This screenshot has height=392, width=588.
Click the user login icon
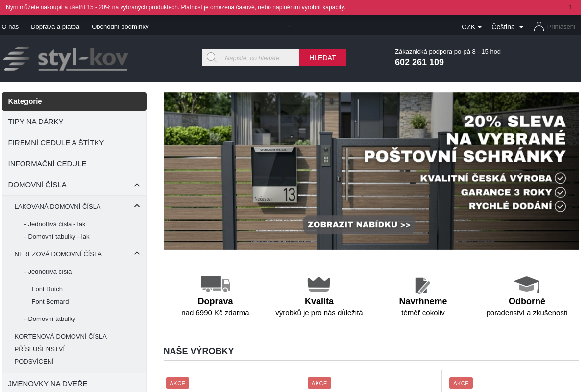[539, 26]
